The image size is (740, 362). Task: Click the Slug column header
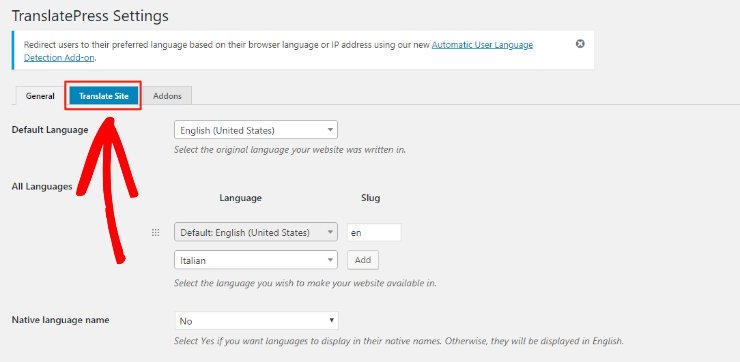(x=370, y=198)
